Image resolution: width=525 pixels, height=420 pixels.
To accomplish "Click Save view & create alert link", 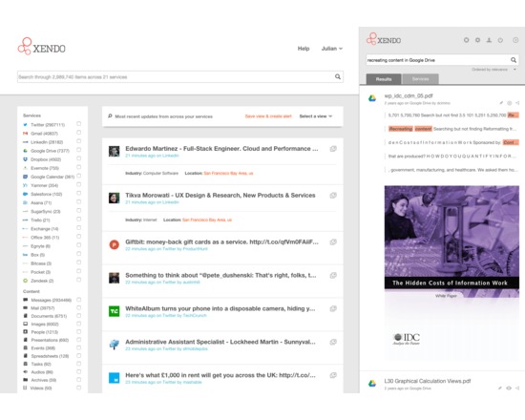I will click(268, 116).
